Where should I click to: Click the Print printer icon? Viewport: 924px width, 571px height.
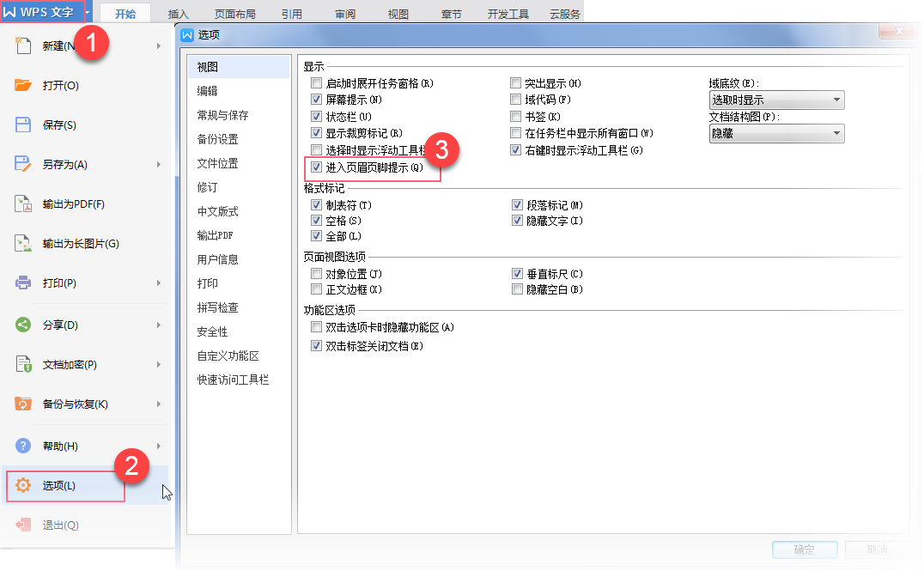click(23, 282)
